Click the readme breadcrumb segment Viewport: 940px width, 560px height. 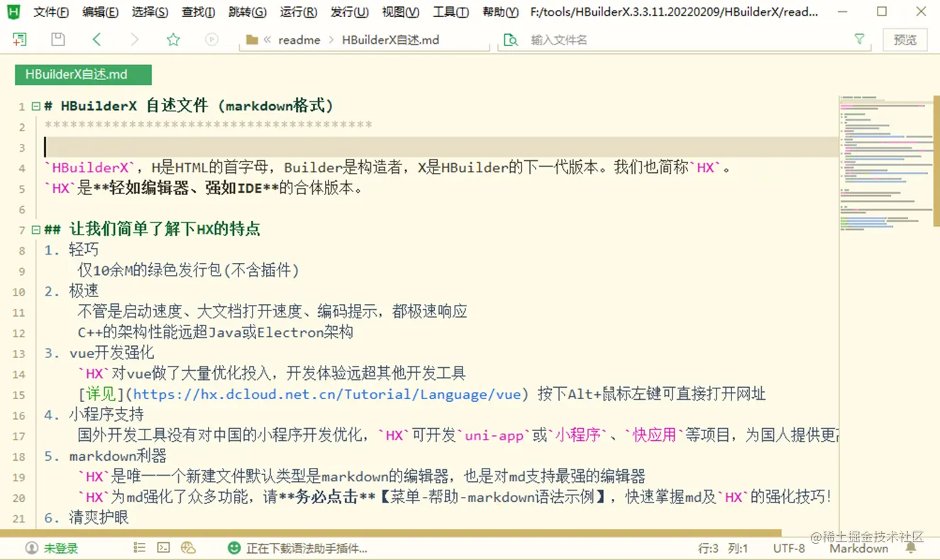pyautogui.click(x=299, y=40)
